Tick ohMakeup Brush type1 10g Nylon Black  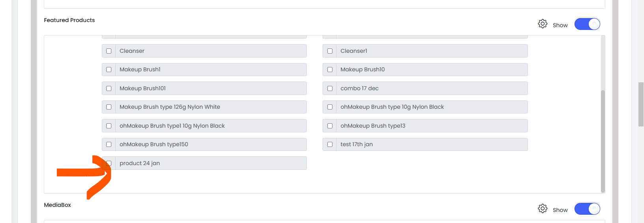[x=109, y=126]
